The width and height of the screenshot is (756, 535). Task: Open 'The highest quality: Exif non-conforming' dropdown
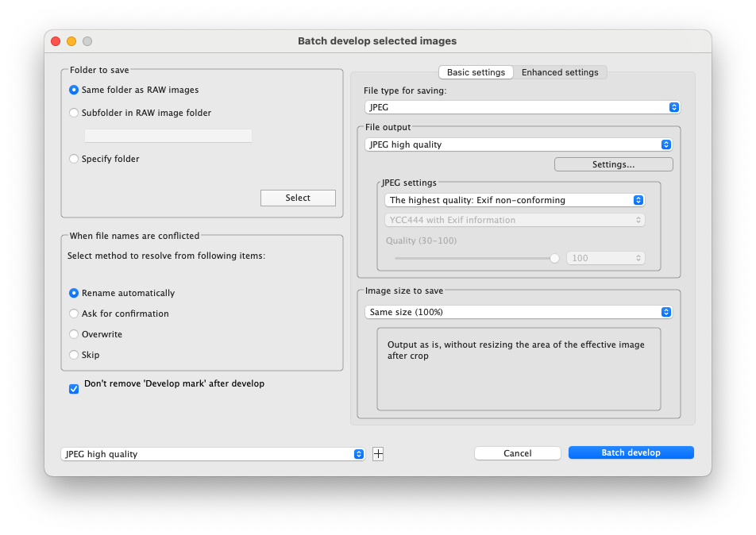coord(515,200)
